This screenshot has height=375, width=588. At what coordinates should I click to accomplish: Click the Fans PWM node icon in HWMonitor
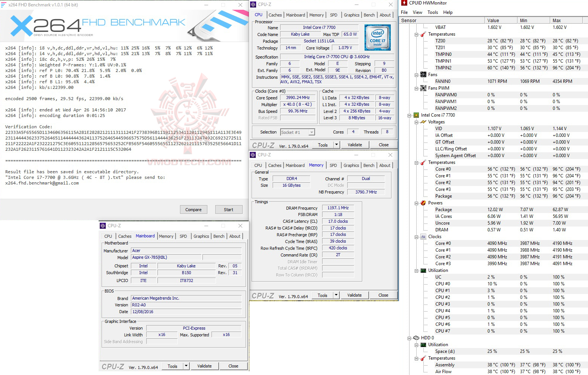423,88
